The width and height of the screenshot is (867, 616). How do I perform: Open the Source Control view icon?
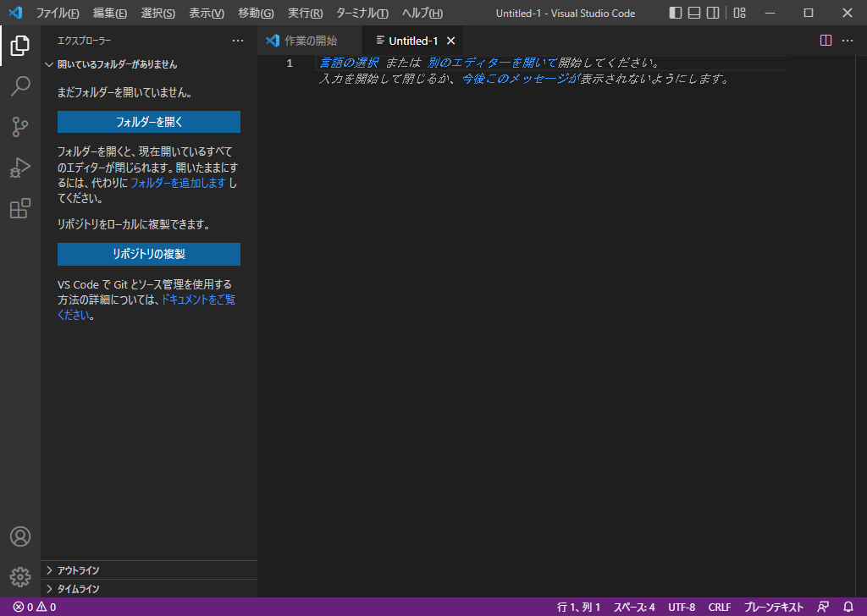pyautogui.click(x=20, y=127)
